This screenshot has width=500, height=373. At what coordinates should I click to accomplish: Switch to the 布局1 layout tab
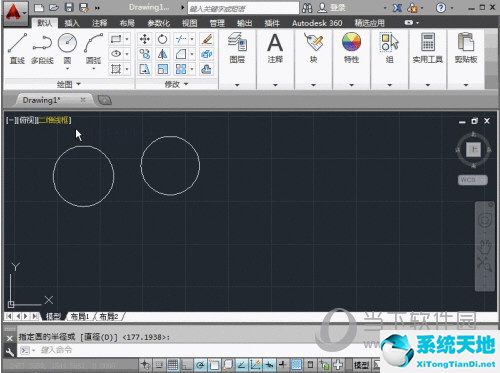click(80, 316)
